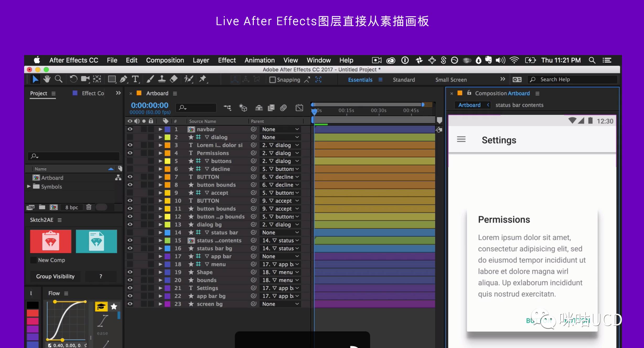Select the Eraser tool
644x348 pixels.
tap(174, 79)
